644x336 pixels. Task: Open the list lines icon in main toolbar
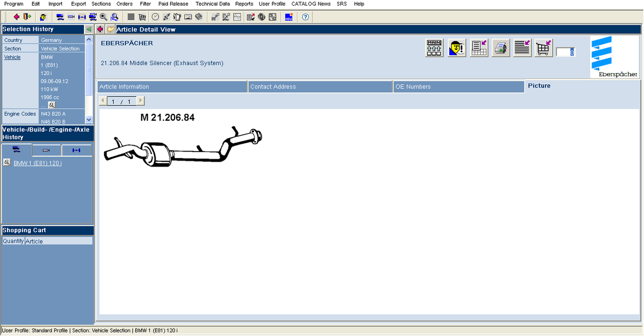point(131,17)
